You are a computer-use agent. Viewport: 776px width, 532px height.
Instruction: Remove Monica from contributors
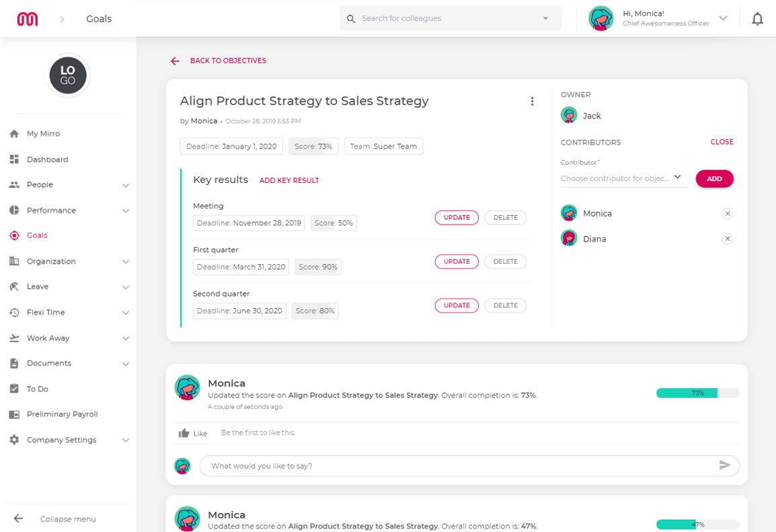[x=727, y=213]
